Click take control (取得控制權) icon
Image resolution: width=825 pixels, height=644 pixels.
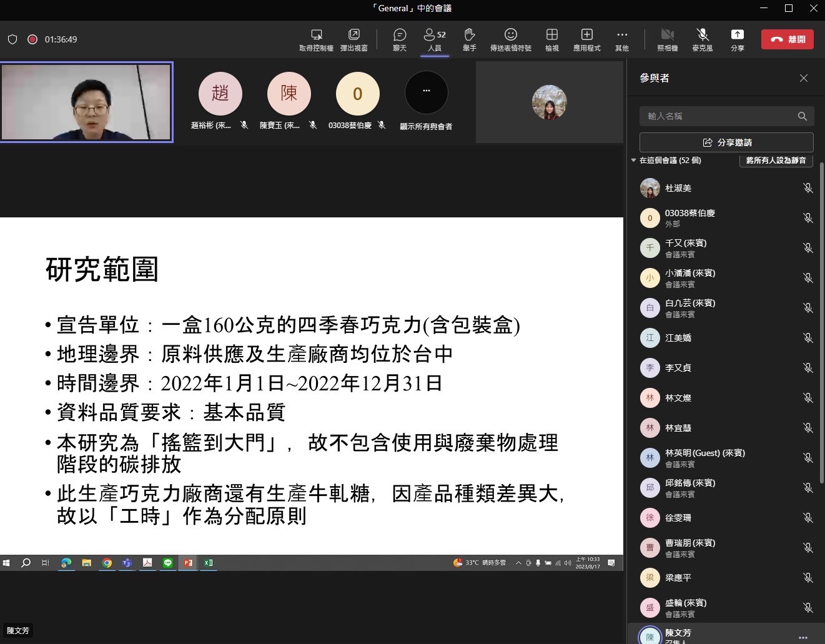(316, 39)
